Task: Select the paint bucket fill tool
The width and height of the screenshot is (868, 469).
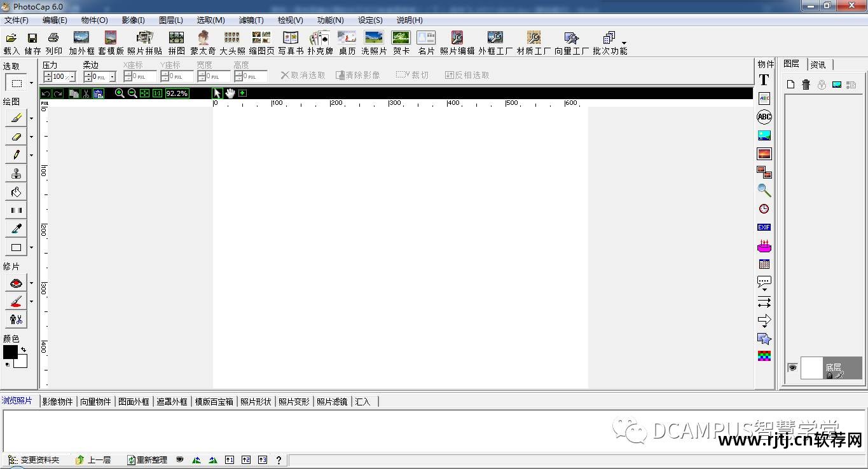Action: point(16,192)
